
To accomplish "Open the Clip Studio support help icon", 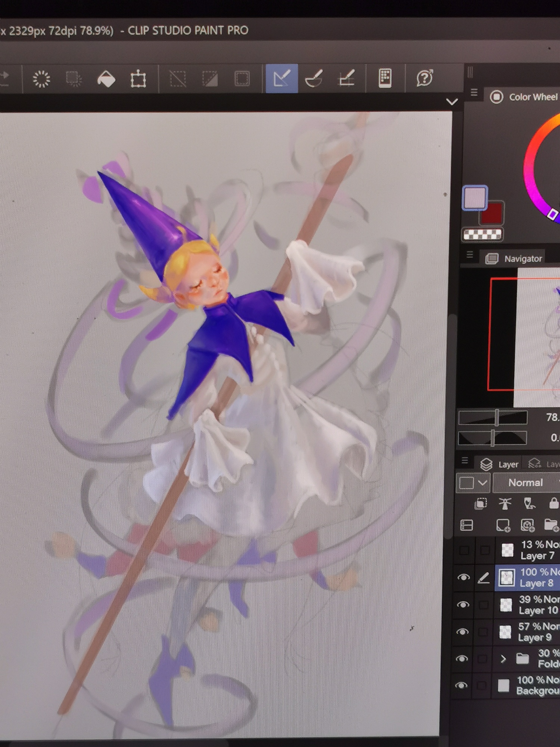I will point(424,78).
